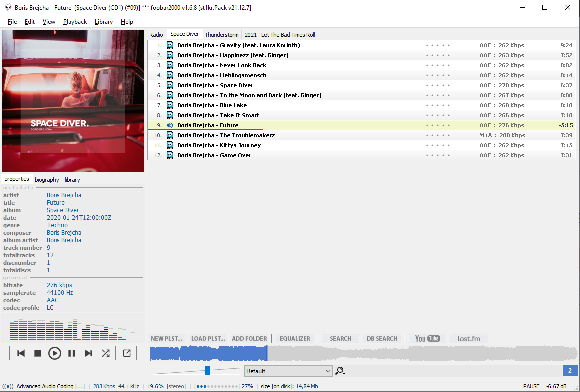The width and height of the screenshot is (580, 392).
Task: Click the volume slider handle
Action: click(x=207, y=370)
